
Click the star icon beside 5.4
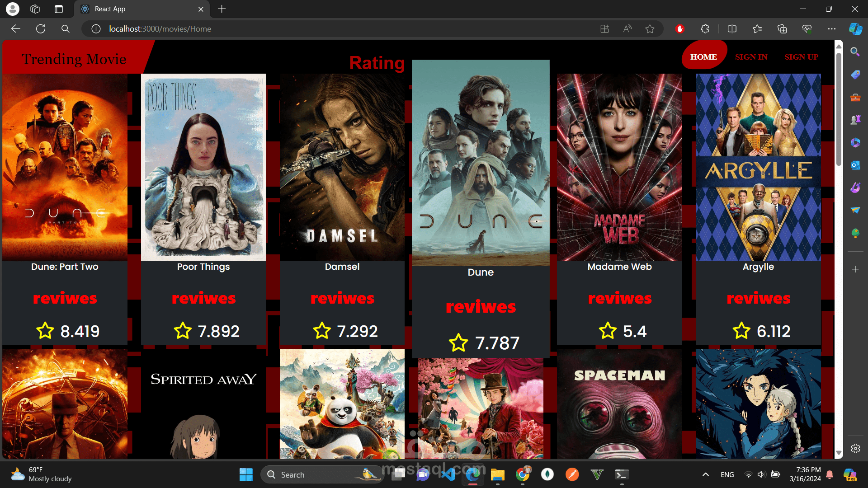608,331
